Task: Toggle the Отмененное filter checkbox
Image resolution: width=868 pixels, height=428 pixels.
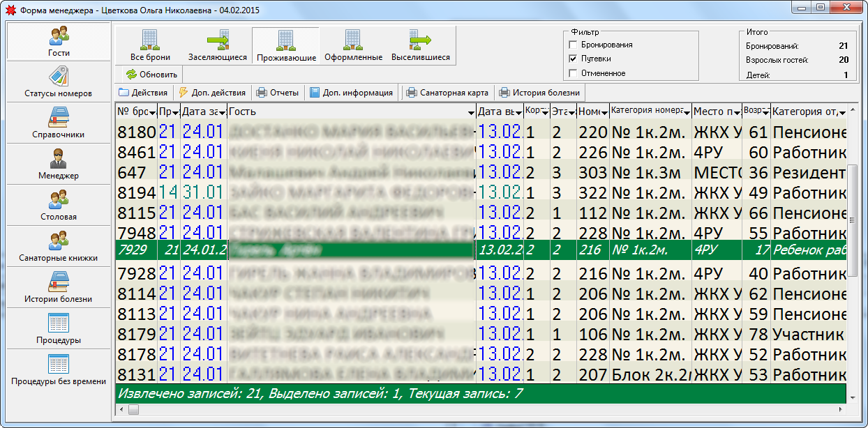Action: pyautogui.click(x=574, y=73)
